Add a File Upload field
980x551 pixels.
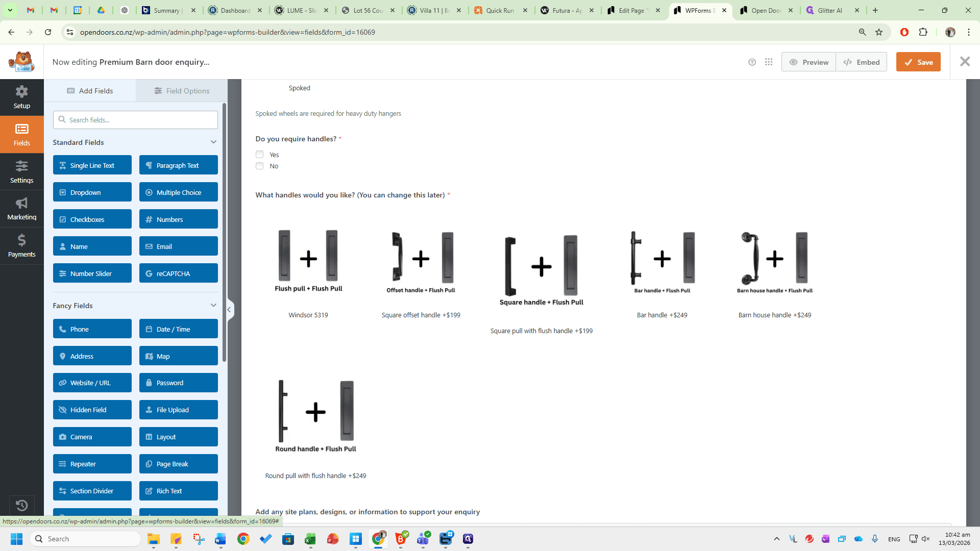point(179,410)
